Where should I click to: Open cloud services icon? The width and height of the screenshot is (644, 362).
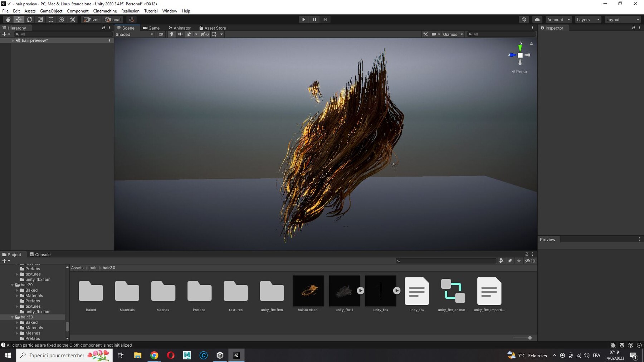click(537, 20)
